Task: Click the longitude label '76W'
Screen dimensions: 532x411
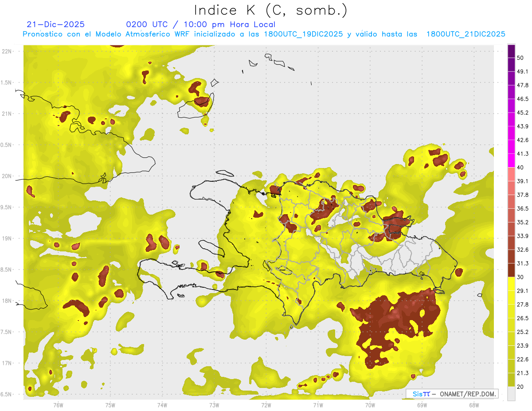Action: coord(58,405)
